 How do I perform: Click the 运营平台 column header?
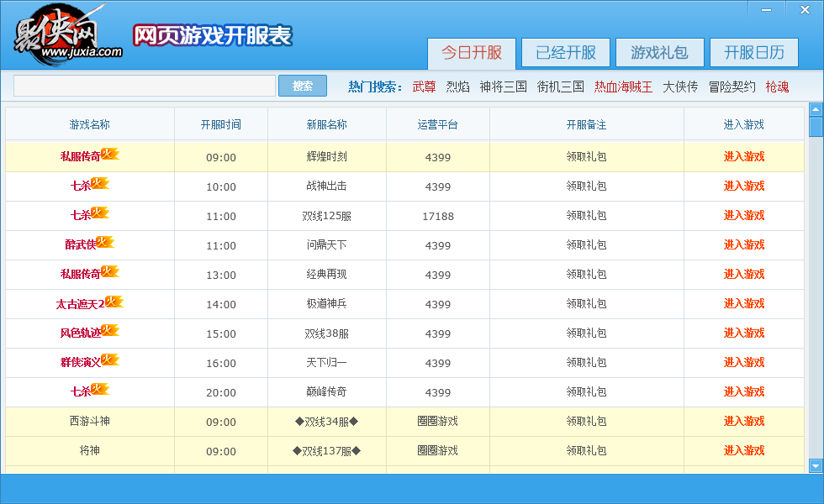point(438,124)
